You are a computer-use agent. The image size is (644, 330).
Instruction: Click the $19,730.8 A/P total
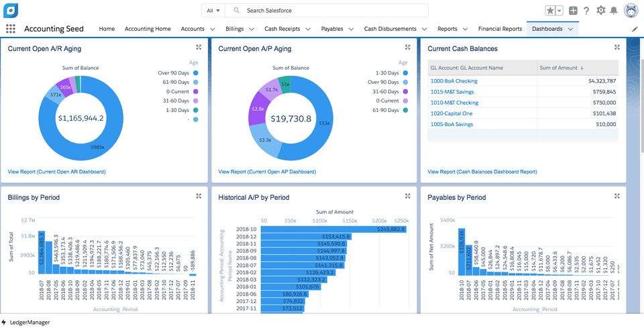click(290, 119)
